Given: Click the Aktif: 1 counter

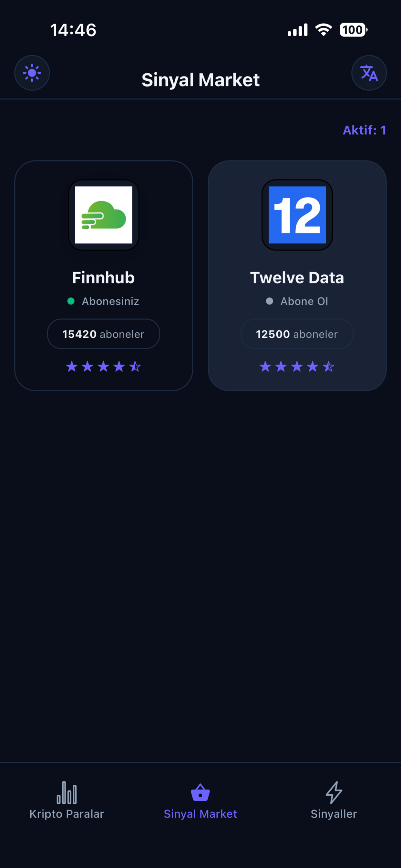Looking at the screenshot, I should [364, 130].
